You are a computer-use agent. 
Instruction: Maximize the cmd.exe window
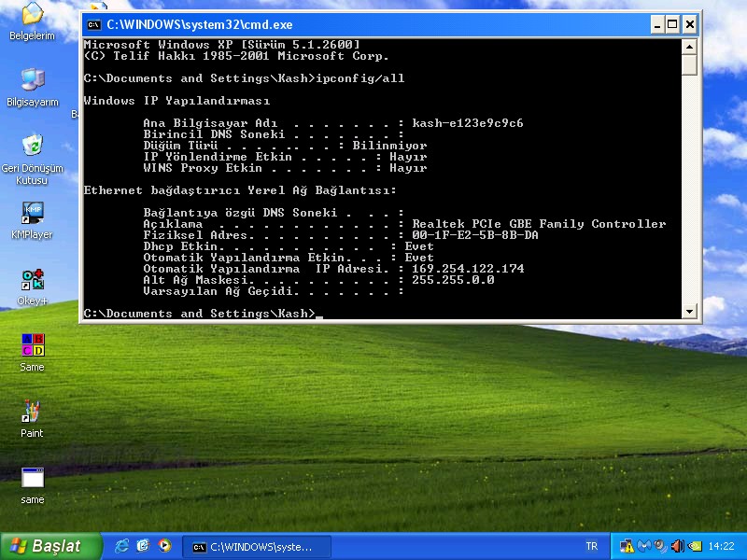point(672,25)
